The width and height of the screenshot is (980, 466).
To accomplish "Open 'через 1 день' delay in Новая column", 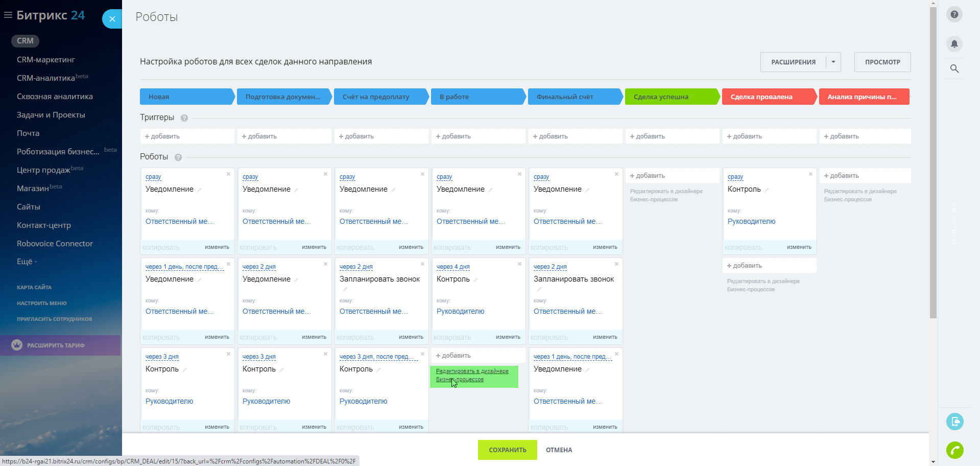I will [x=184, y=267].
